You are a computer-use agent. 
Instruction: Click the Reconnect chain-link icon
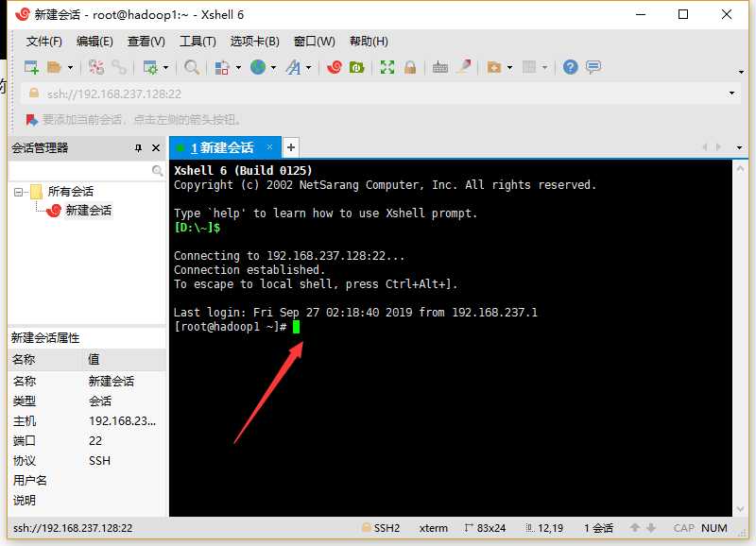[x=119, y=67]
